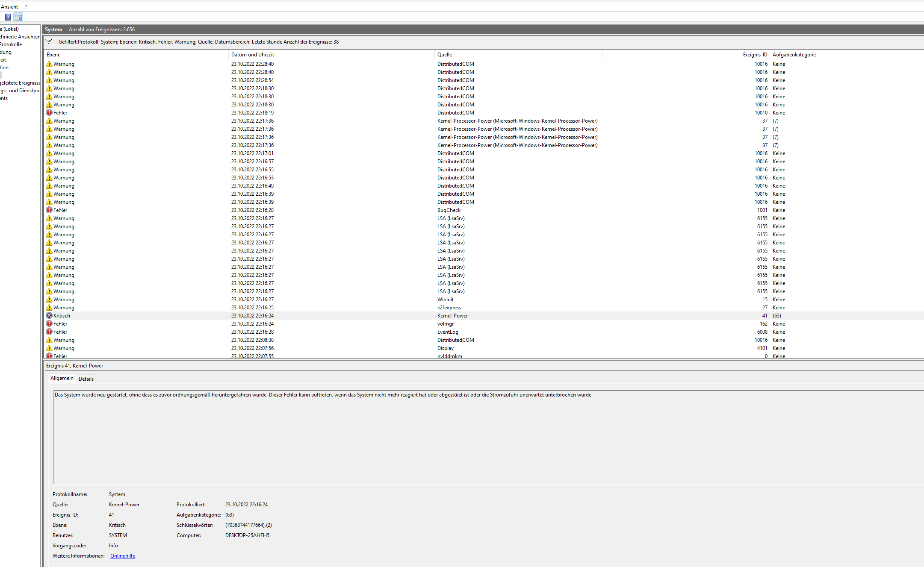The width and height of the screenshot is (924, 567).
Task: Toggle the Show/Hide action pane toolbar icon
Action: coord(18,17)
